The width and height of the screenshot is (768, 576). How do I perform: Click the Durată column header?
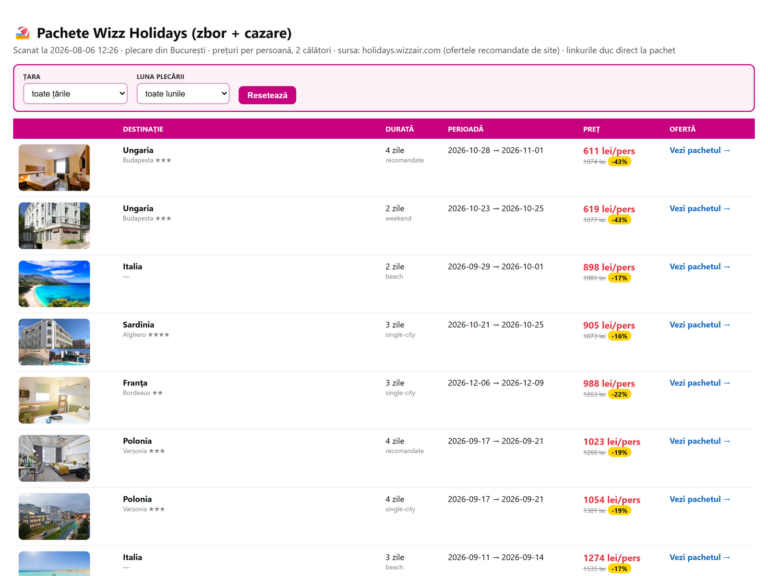click(400, 129)
